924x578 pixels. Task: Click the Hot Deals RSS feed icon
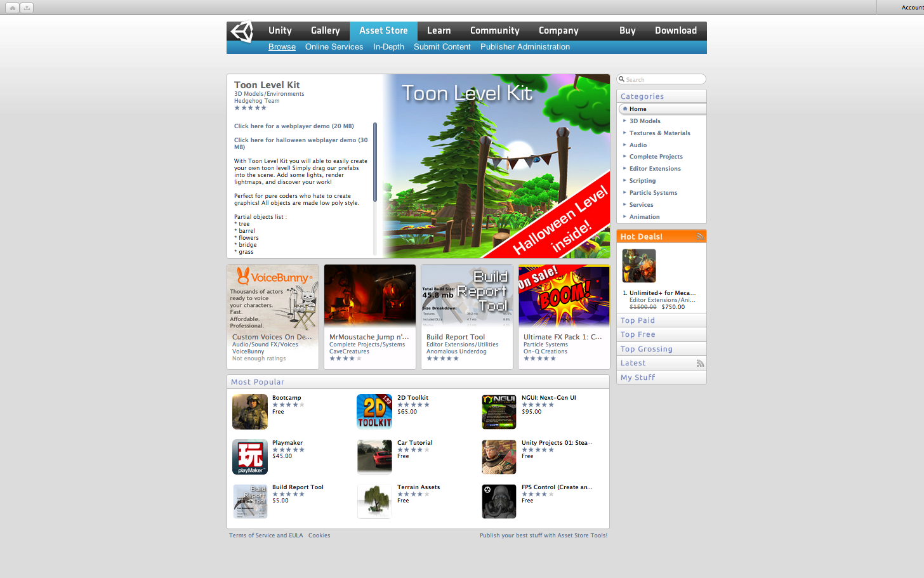point(700,237)
